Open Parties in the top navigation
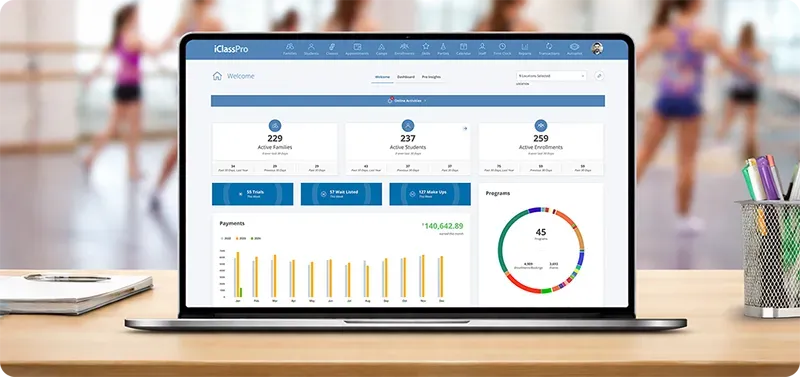 (x=443, y=48)
